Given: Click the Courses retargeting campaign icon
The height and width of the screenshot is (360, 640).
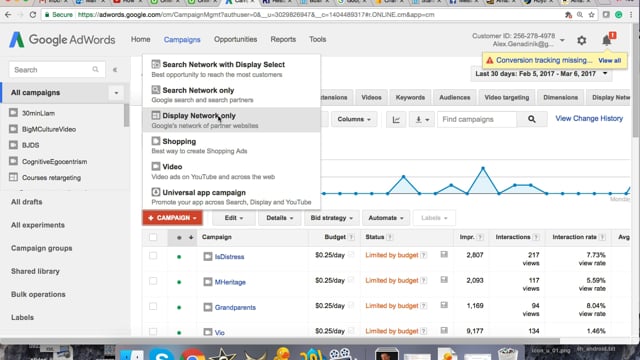Looking at the screenshot, I should pos(13,177).
